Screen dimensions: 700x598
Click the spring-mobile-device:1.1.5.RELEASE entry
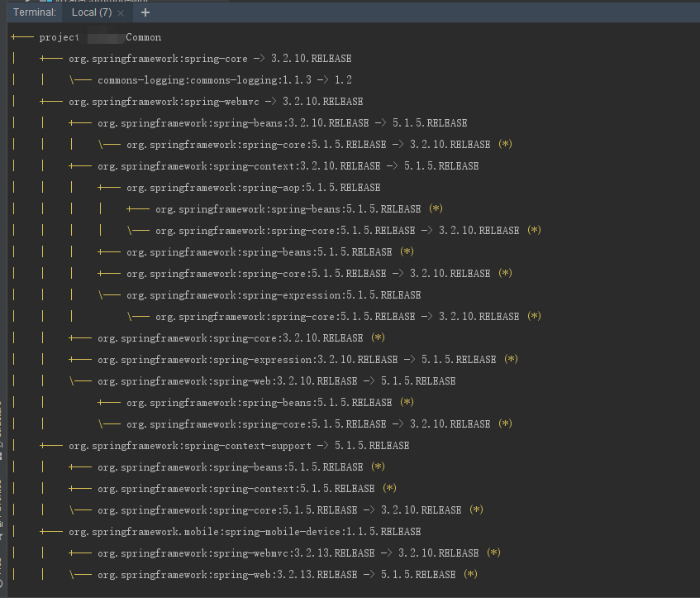pyautogui.click(x=245, y=532)
